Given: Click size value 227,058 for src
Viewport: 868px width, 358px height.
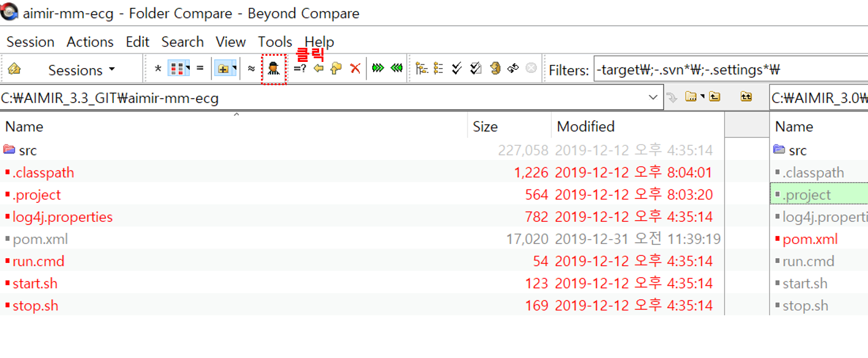Looking at the screenshot, I should 523,150.
